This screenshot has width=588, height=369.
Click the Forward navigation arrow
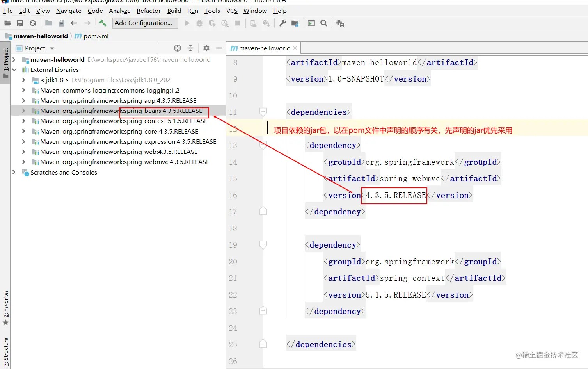click(x=87, y=23)
